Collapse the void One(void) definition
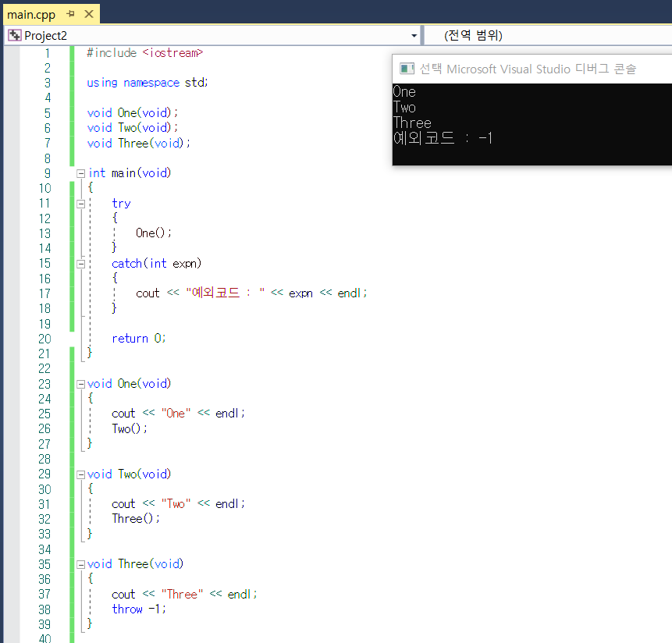672x643 pixels. (80, 384)
